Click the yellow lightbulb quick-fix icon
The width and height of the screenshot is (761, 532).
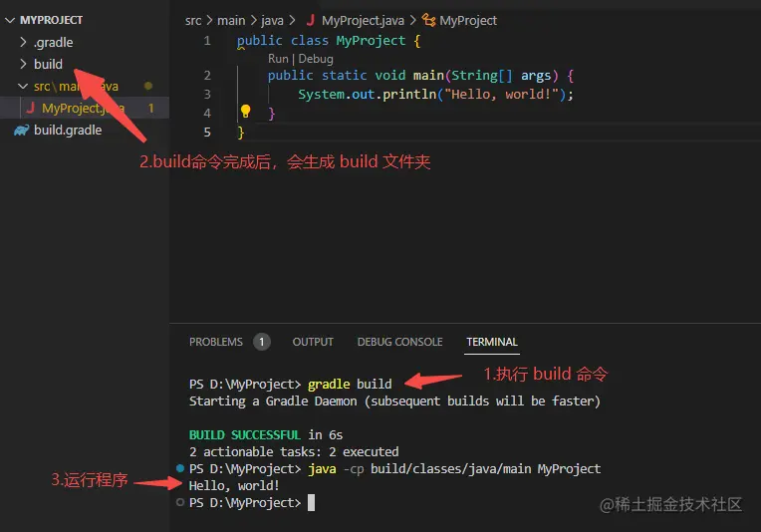tap(246, 112)
